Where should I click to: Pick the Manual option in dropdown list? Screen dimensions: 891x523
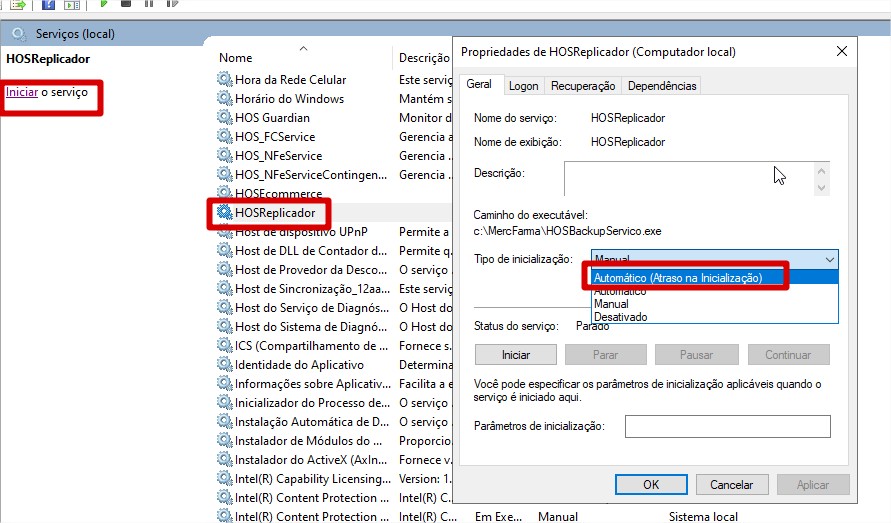[611, 304]
